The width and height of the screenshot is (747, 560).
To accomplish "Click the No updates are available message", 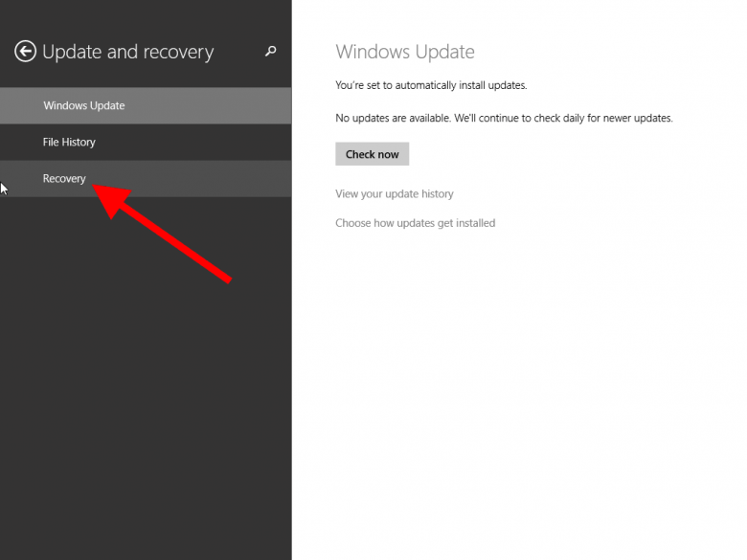I will pyautogui.click(x=504, y=118).
